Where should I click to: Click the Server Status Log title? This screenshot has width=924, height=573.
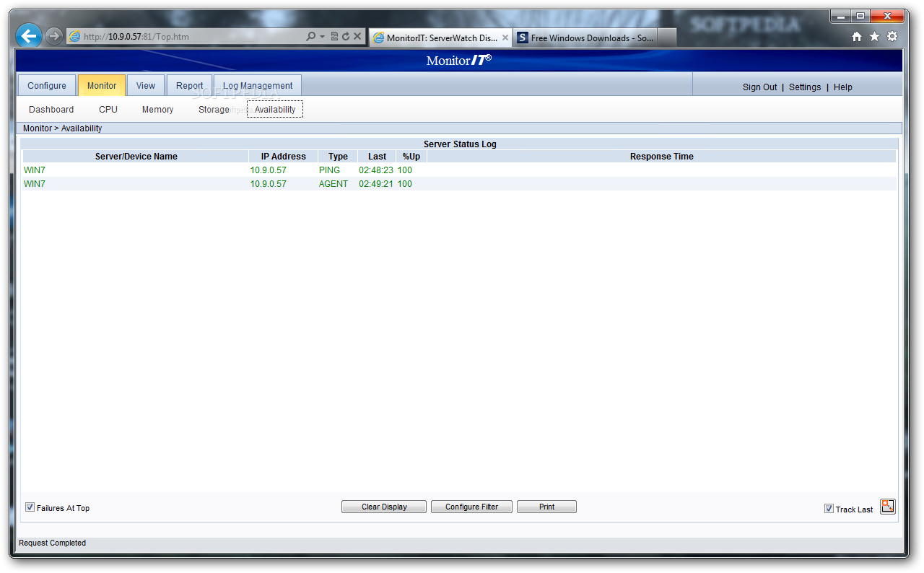[460, 144]
